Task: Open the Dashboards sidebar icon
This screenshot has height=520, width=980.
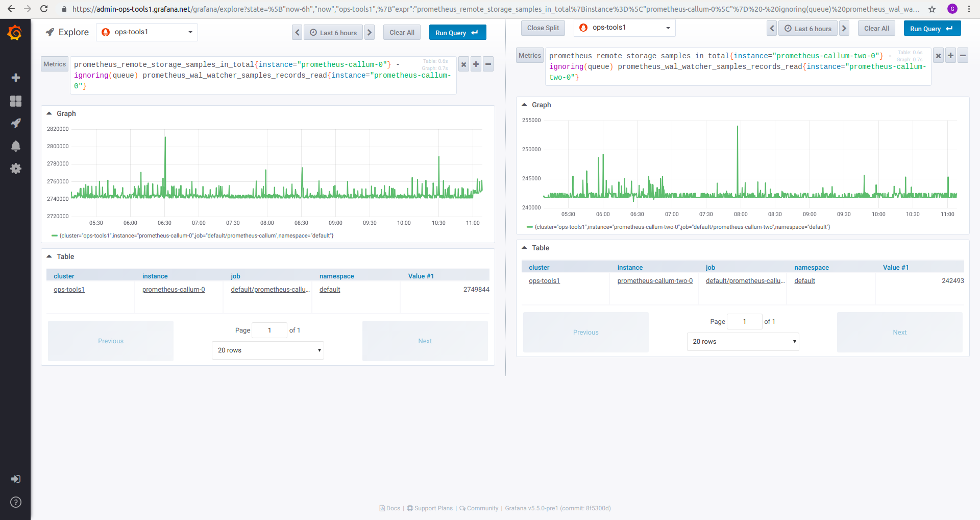Action: pyautogui.click(x=15, y=101)
